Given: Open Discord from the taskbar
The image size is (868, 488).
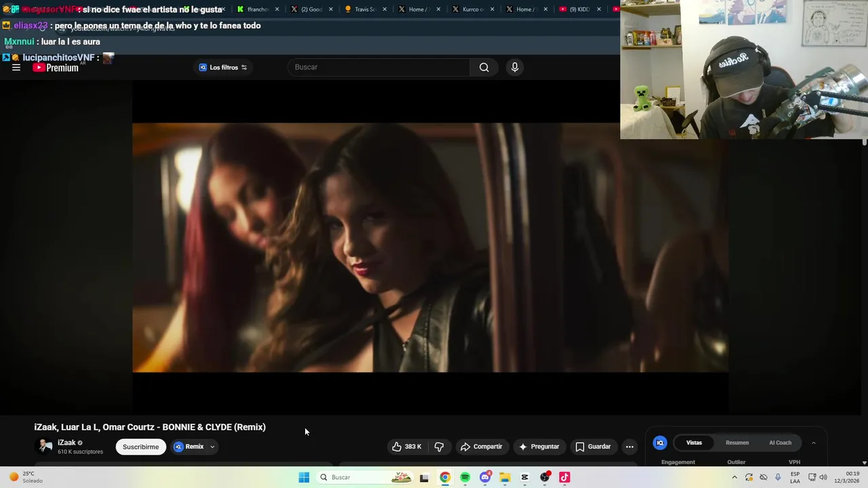Looking at the screenshot, I should coord(485,477).
